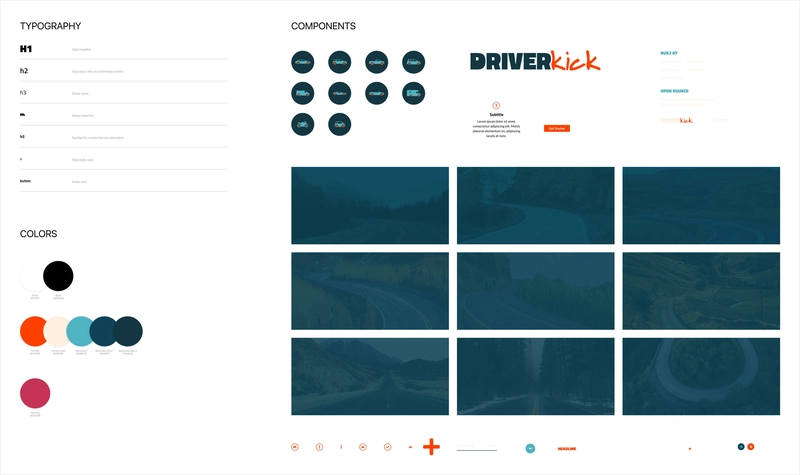
Task: Choose the minivan icon ending the top row
Action: [414, 62]
